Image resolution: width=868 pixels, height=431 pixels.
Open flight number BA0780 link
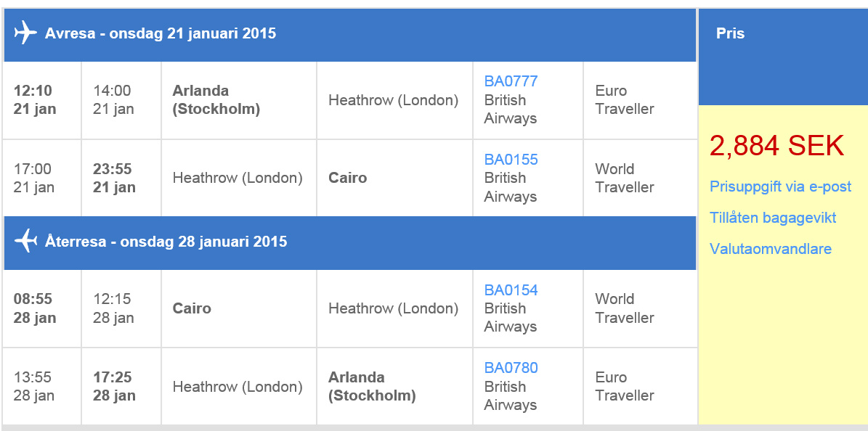(x=511, y=368)
